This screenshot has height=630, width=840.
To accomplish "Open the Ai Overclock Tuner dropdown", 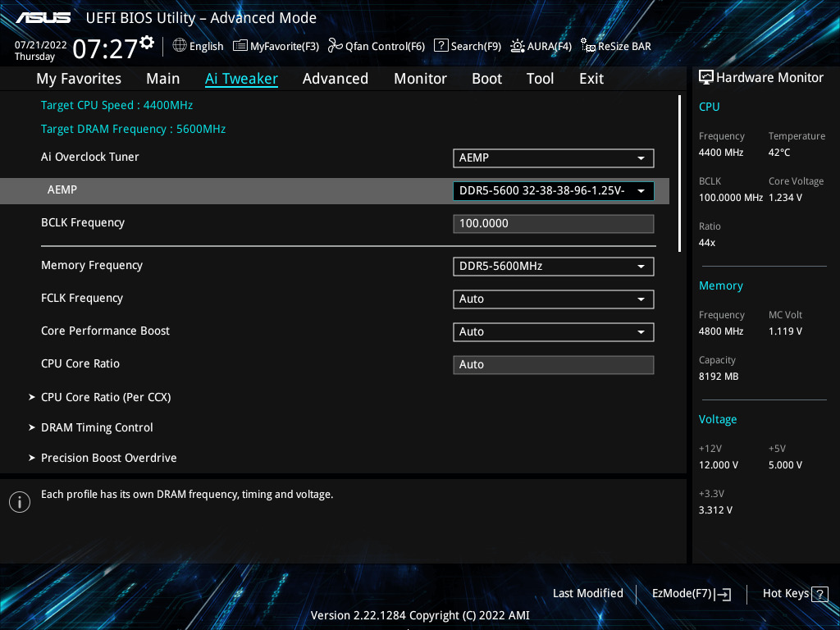I will (x=554, y=158).
